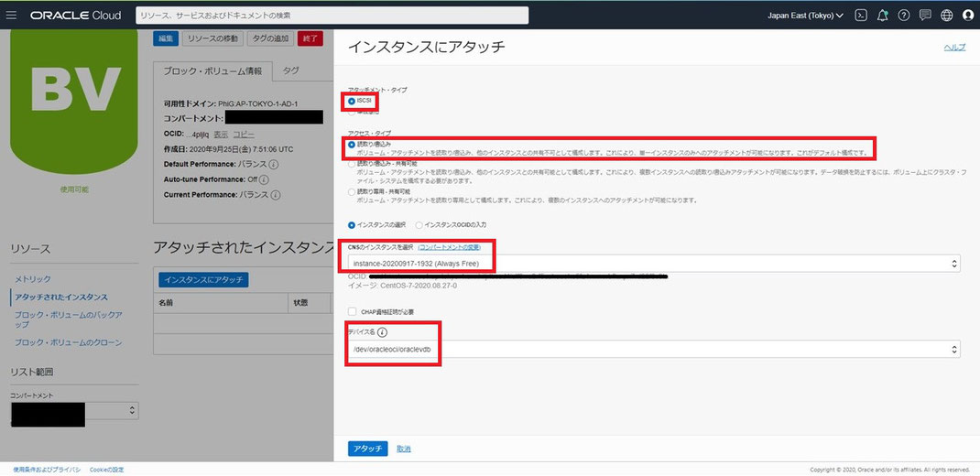Select 読取り/書込み - 共有可能 access type
The height and width of the screenshot is (476, 980).
point(352,164)
